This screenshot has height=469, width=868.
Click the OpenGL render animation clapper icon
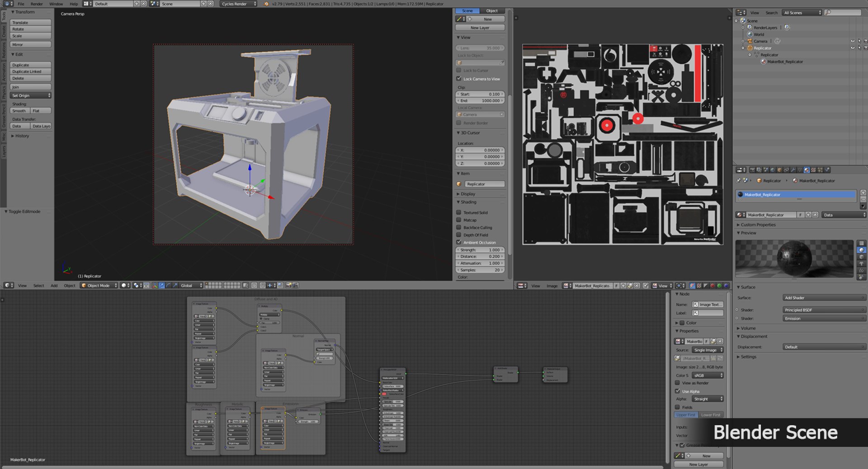tap(295, 286)
